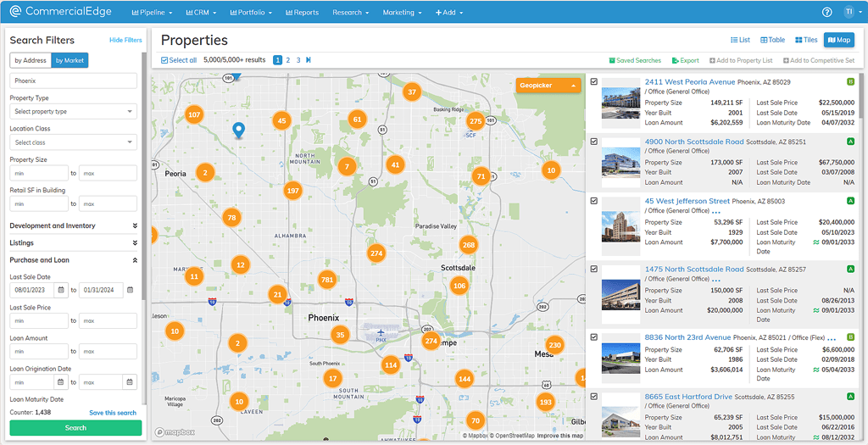Open the Pipeline menu

tap(153, 12)
